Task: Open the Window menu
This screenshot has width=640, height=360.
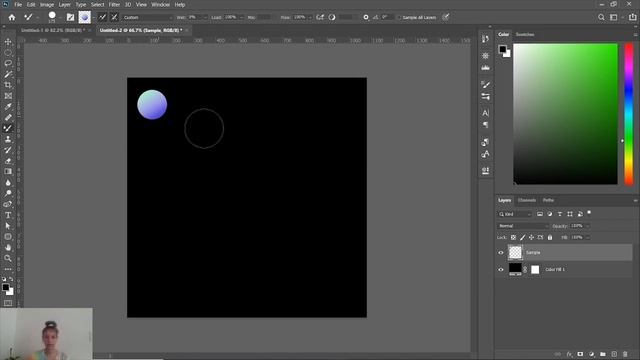Action: click(160, 4)
